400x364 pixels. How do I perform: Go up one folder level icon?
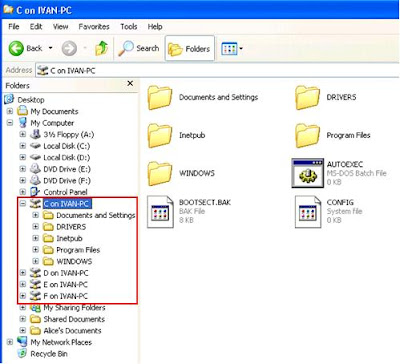pos(102,49)
